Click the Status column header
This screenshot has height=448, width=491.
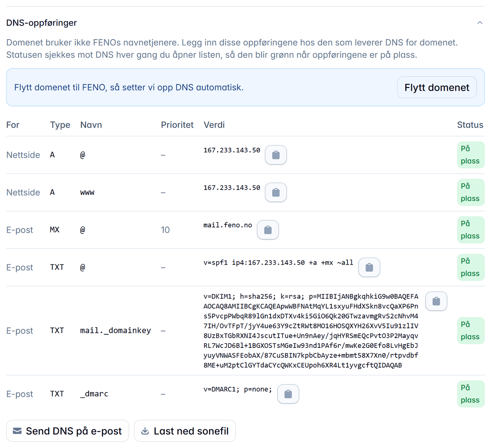tap(470, 125)
